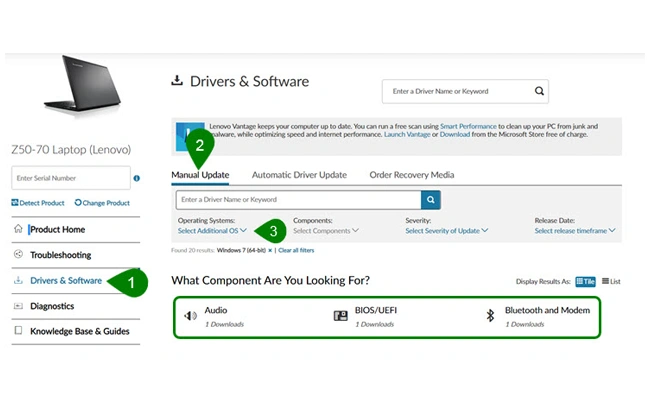Switch results display to Tile view
Screen dimensions: 650x400
[585, 282]
